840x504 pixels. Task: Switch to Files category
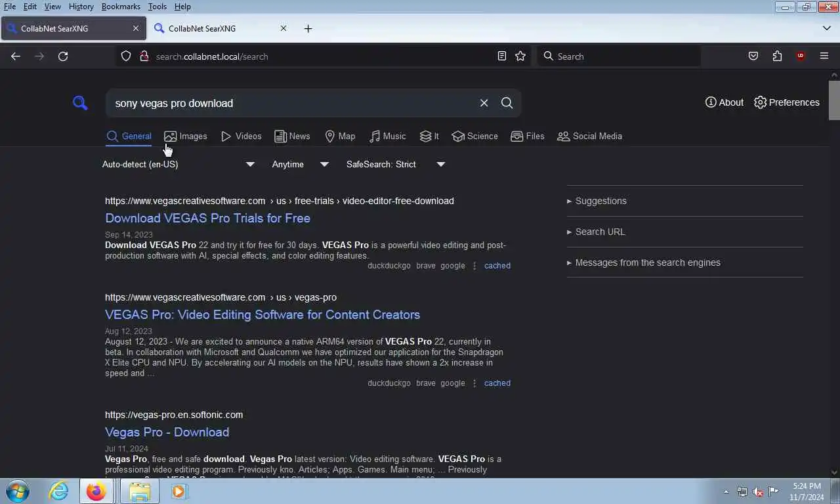pos(528,136)
